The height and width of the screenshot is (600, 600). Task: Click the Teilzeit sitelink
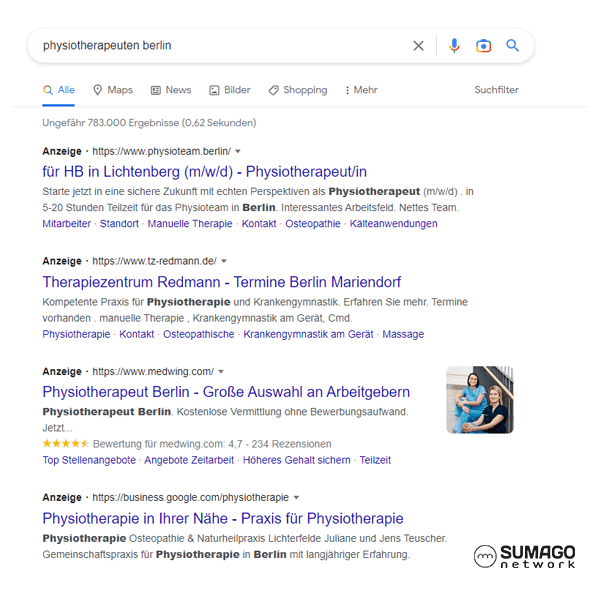(x=375, y=460)
